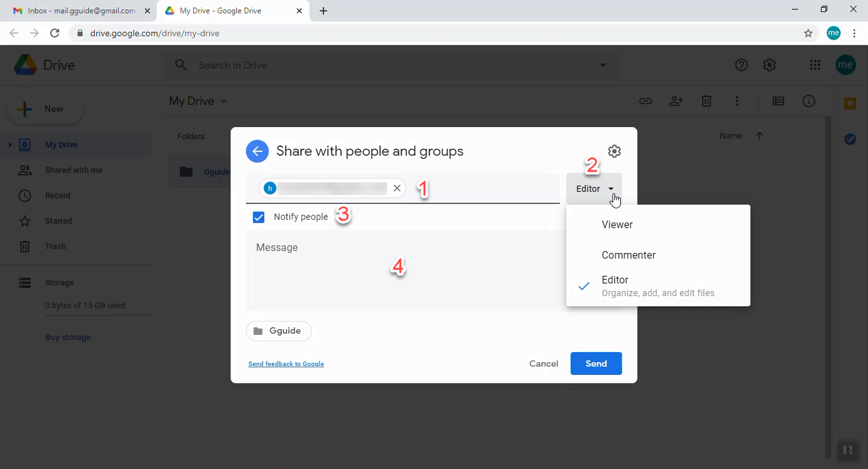Switch to list view layout icon
This screenshot has width=868, height=469.
(x=778, y=101)
